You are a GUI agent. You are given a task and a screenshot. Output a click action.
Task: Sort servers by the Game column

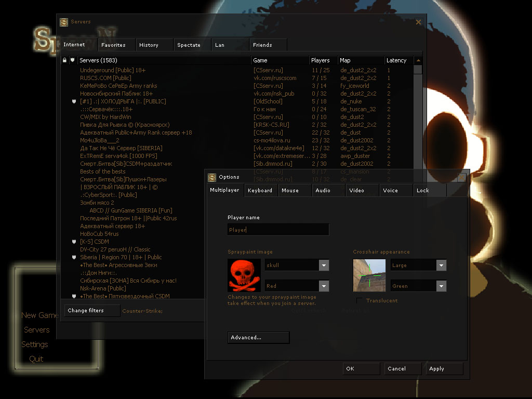pos(280,60)
